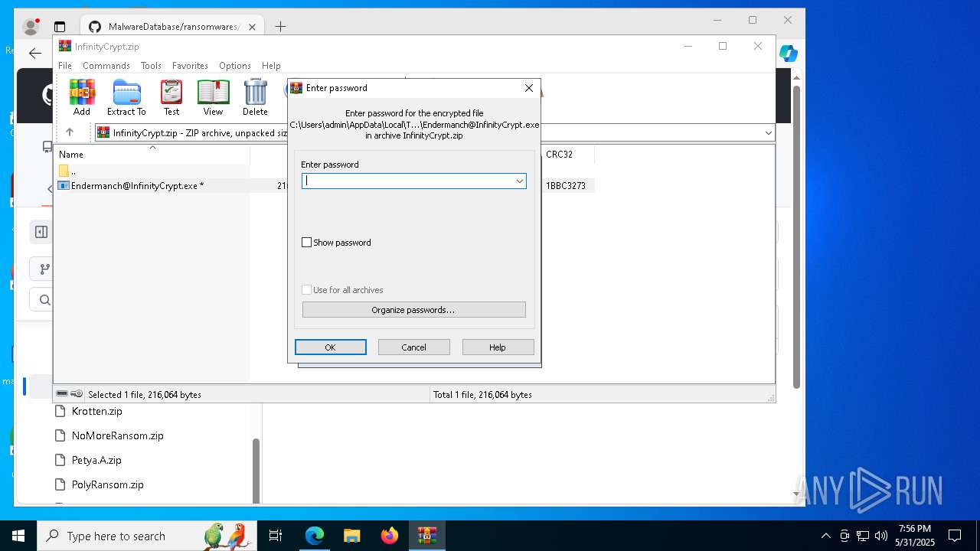This screenshot has width=980, height=551.
Task: Open File Explorer from taskbar
Action: click(x=351, y=536)
